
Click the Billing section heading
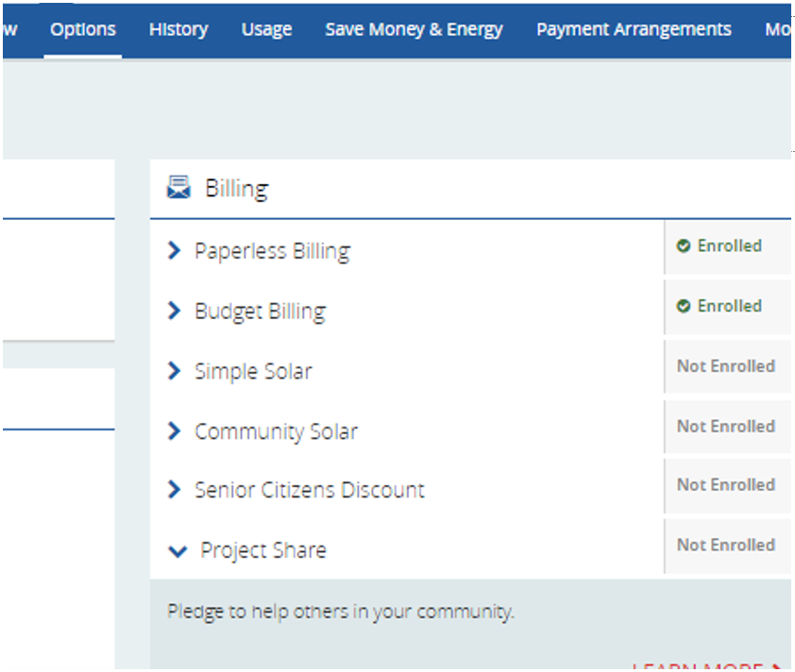pyautogui.click(x=236, y=189)
